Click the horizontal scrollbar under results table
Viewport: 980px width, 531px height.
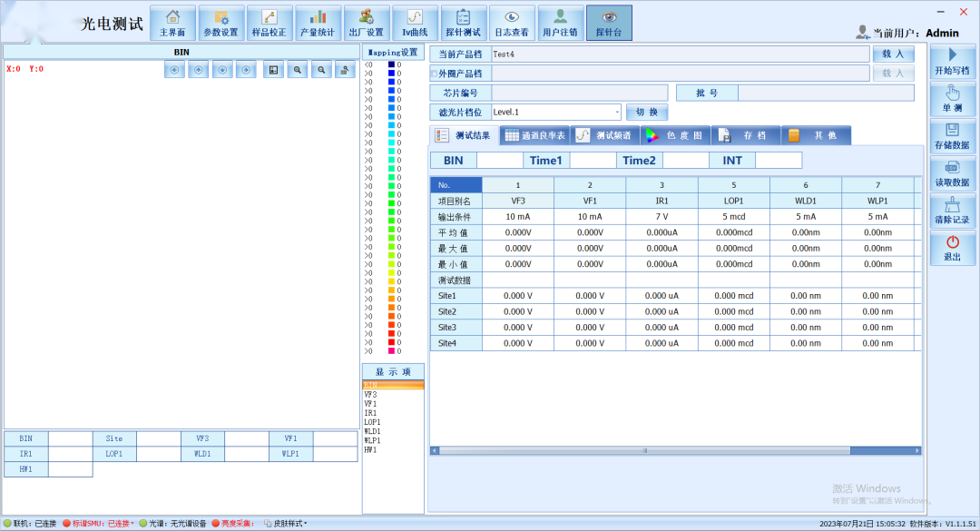tap(675, 450)
